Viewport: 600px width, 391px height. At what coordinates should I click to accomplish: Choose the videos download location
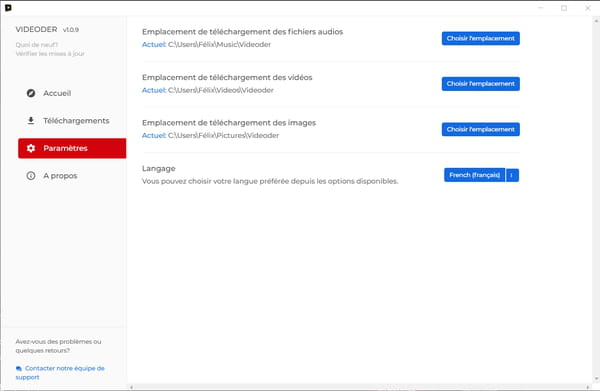[481, 84]
